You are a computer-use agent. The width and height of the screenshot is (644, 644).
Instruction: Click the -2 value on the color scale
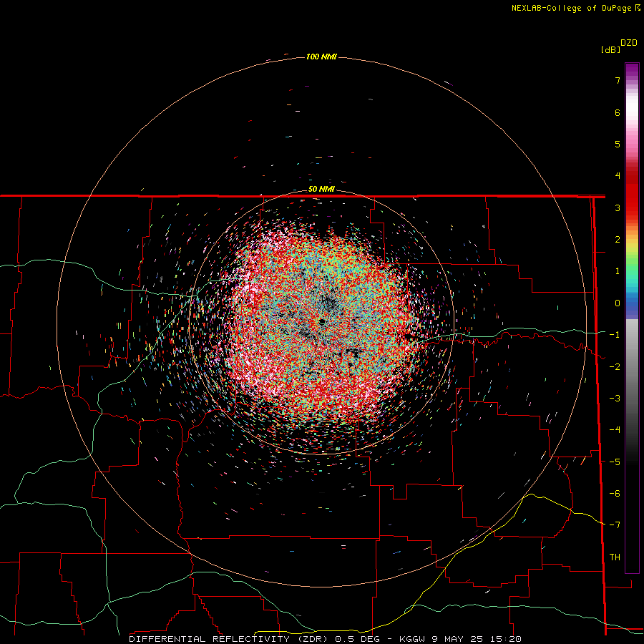point(615,367)
